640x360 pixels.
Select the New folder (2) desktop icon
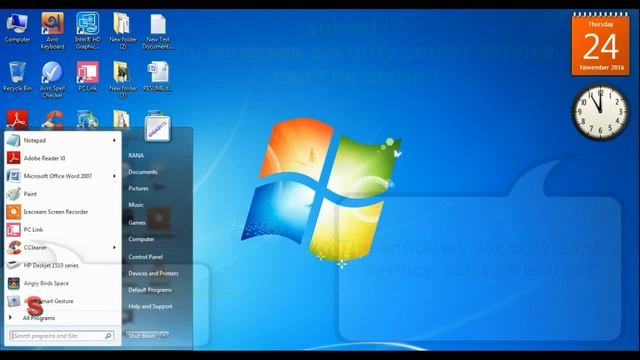coord(122,31)
